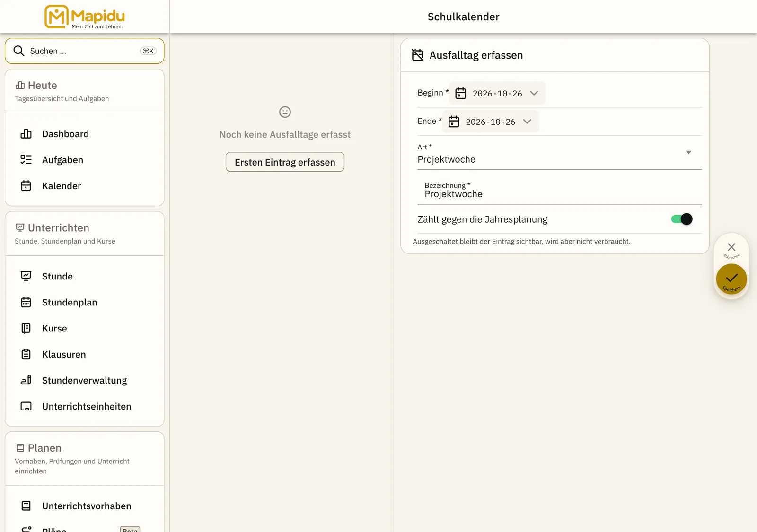Open Aufgaben in the sidebar

pos(85,160)
